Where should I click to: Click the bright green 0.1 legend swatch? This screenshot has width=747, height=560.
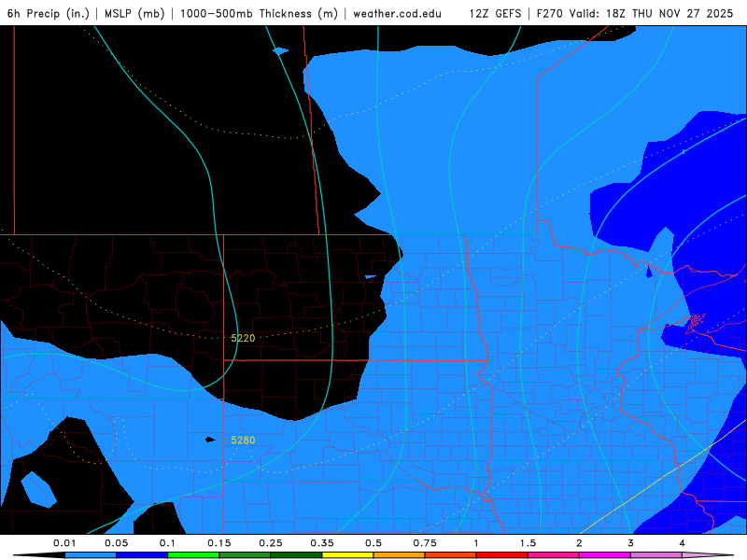click(x=193, y=555)
